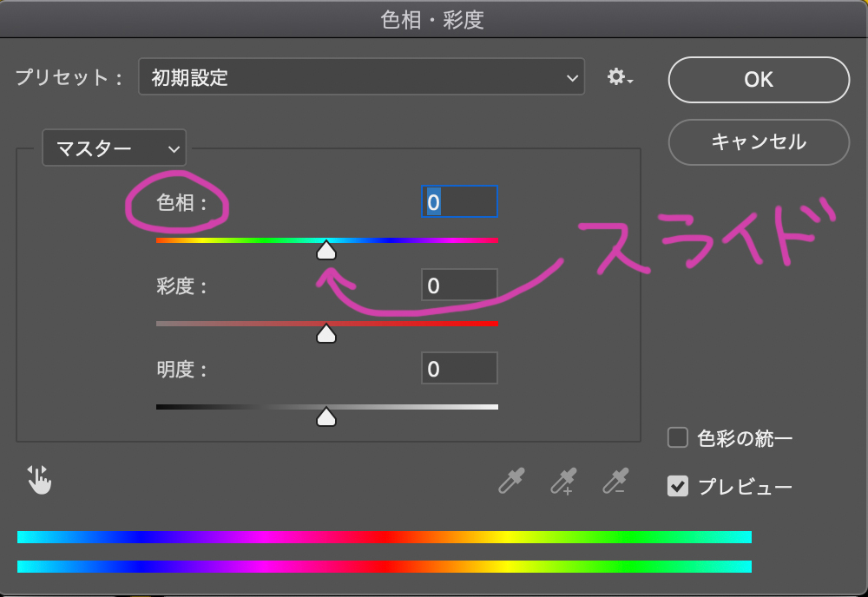Dismiss the dialog with キャンセル

pyautogui.click(x=758, y=142)
